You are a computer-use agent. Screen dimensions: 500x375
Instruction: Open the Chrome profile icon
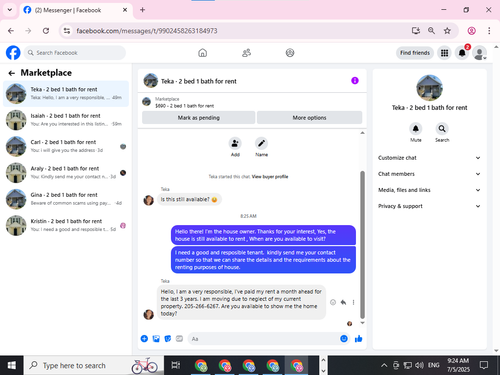tap(472, 31)
